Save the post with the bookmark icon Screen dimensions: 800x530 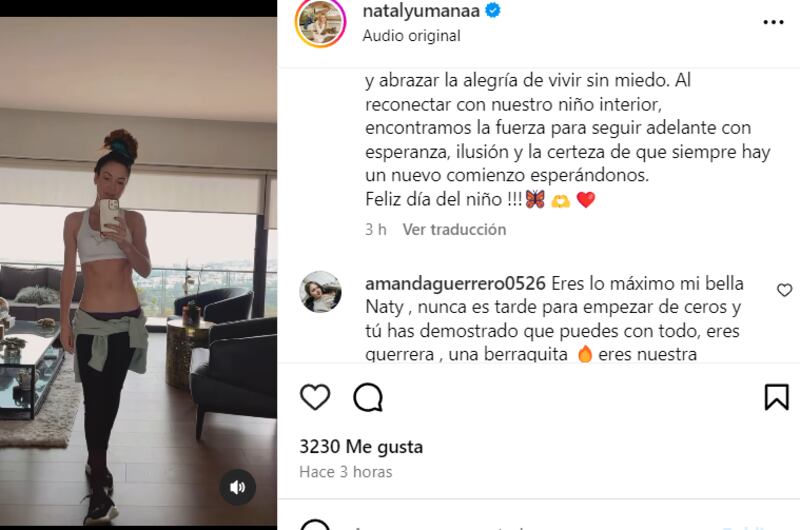tap(777, 397)
